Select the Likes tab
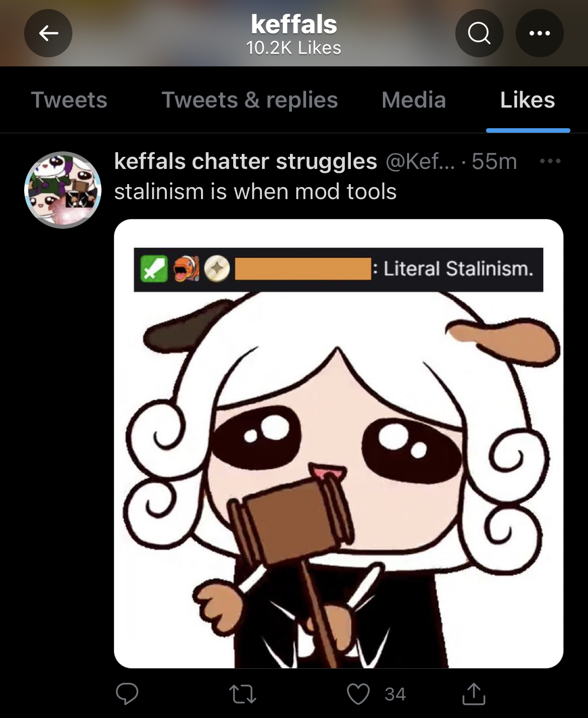The image size is (588, 718). 528,100
